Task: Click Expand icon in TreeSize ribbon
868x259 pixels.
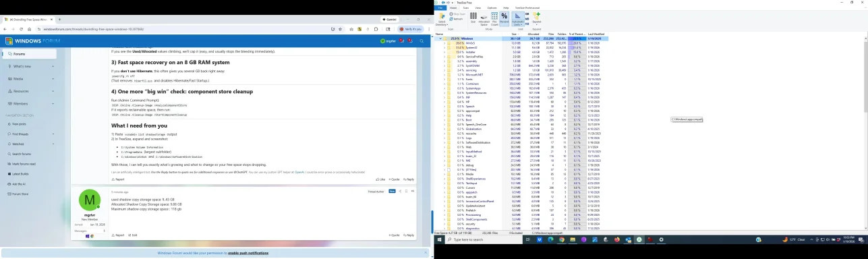Action: (x=537, y=19)
